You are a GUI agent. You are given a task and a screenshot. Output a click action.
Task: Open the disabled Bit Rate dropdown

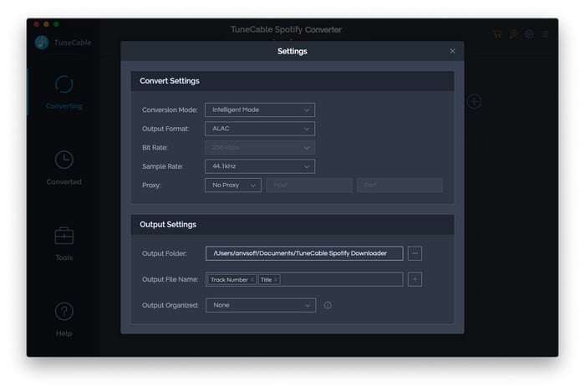point(260,148)
